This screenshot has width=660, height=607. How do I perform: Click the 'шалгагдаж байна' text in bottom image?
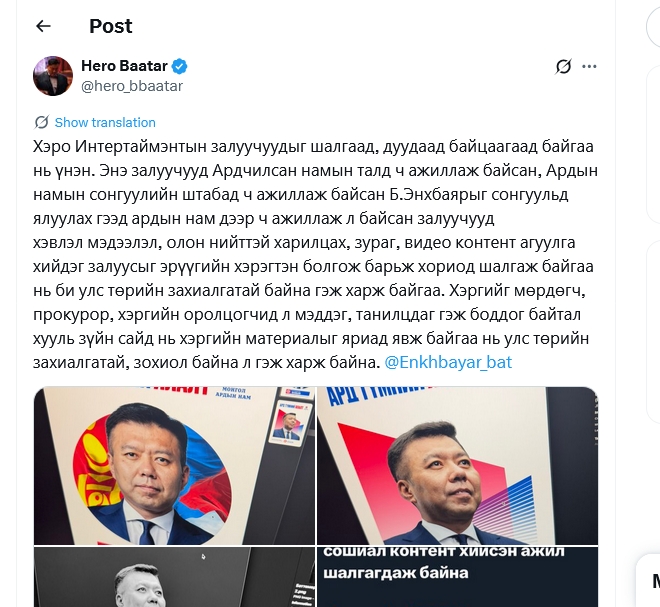pos(396,572)
